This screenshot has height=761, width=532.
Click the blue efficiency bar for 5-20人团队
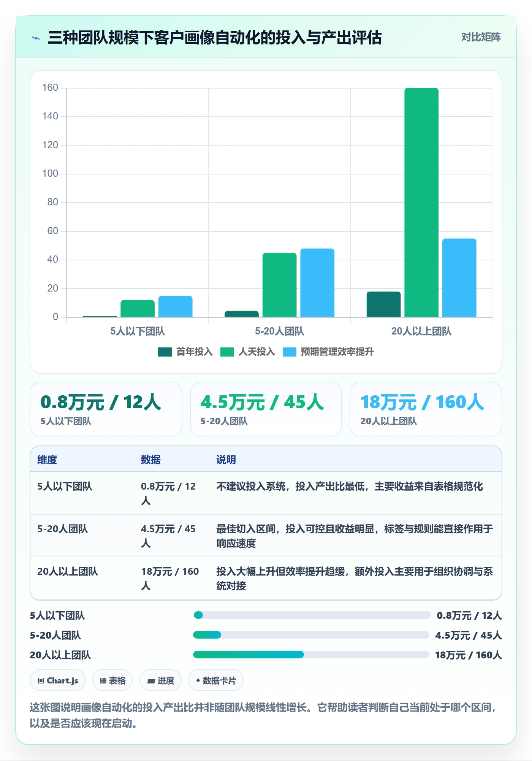pyautogui.click(x=317, y=283)
